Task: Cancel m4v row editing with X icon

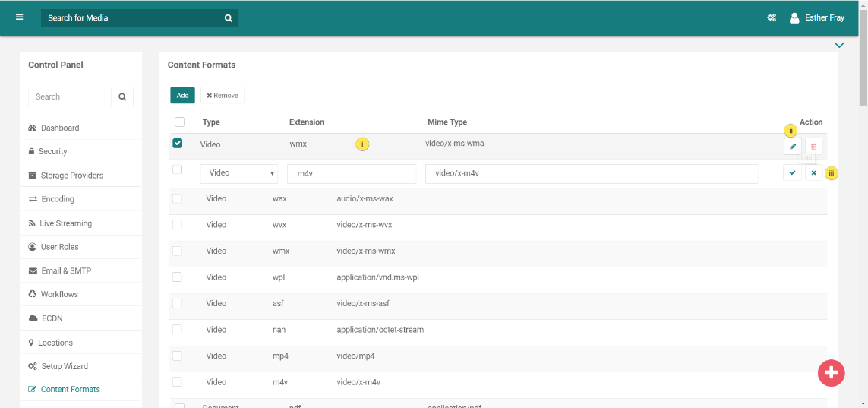Action: 813,173
